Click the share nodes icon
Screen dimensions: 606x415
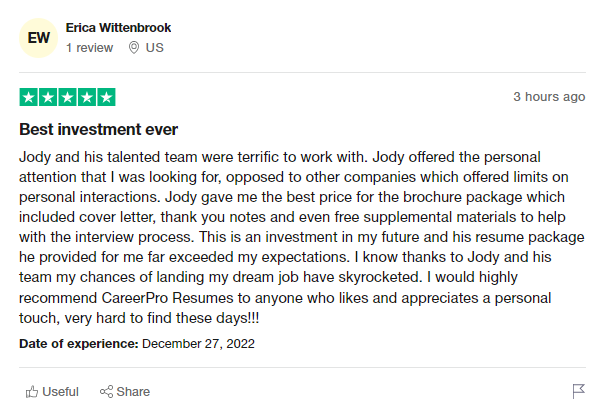[x=106, y=392]
